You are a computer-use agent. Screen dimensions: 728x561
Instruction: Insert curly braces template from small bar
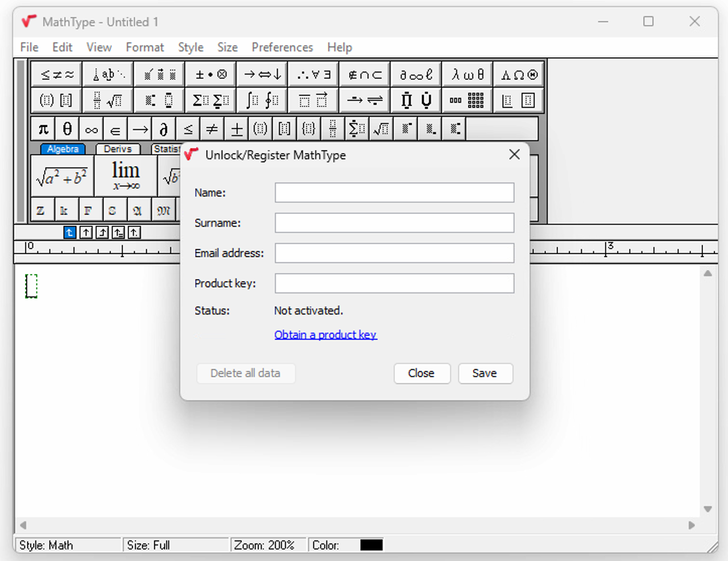pos(309,129)
